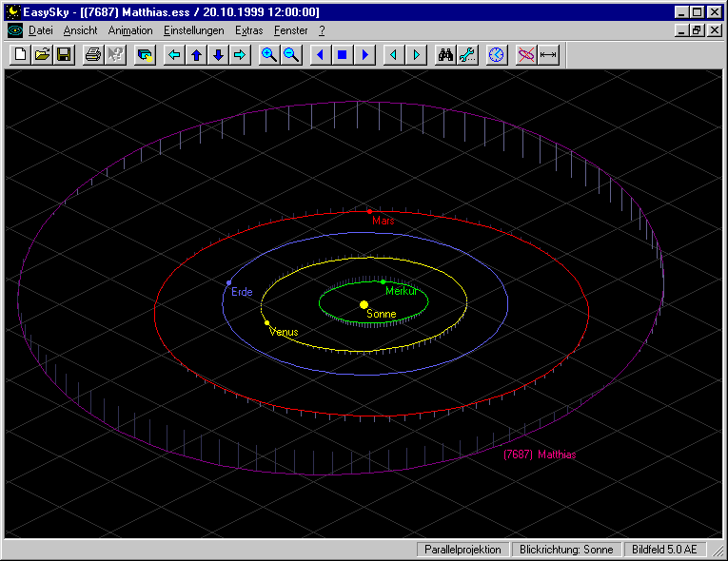Screen dimensions: 728x561
Task: Step animation backward one frame
Action: coord(394,55)
